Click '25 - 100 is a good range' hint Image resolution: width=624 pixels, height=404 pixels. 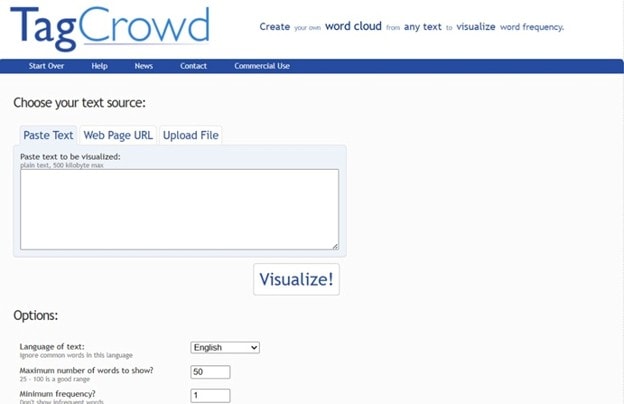pyautogui.click(x=55, y=379)
